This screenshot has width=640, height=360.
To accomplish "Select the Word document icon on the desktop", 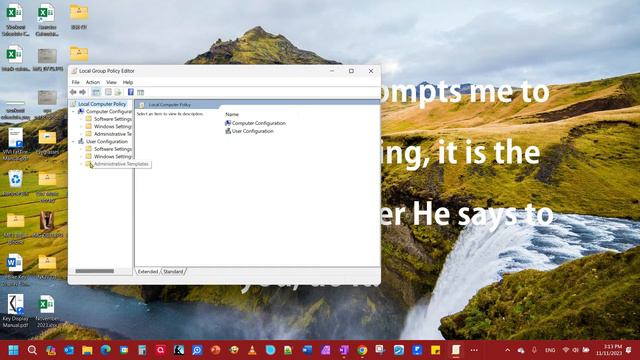I will 15,269.
